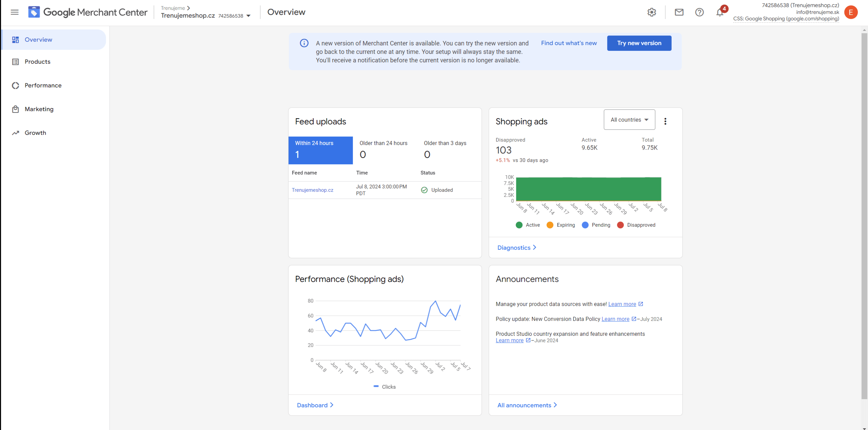Open Learn more for Conversion Data Policy
The image size is (868, 430).
click(615, 319)
